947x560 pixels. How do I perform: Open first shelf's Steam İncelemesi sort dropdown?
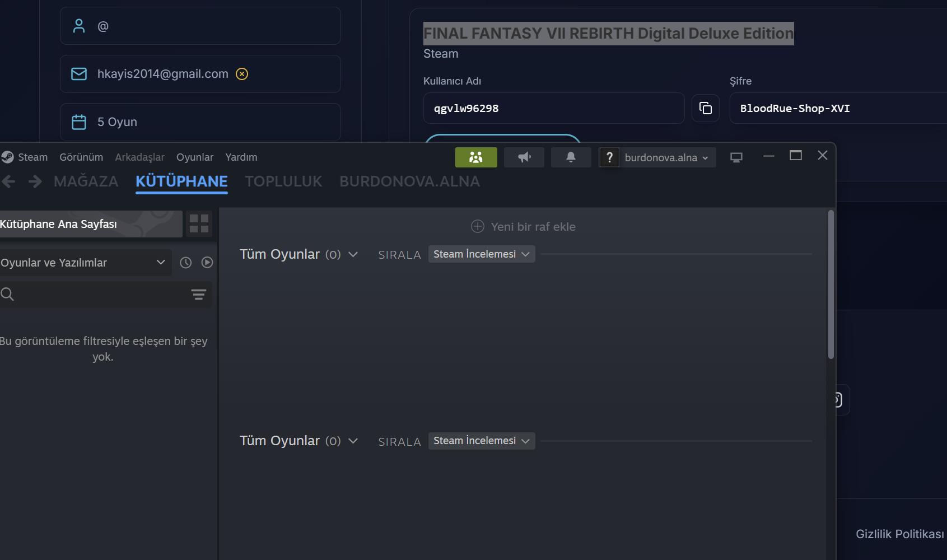pos(482,254)
